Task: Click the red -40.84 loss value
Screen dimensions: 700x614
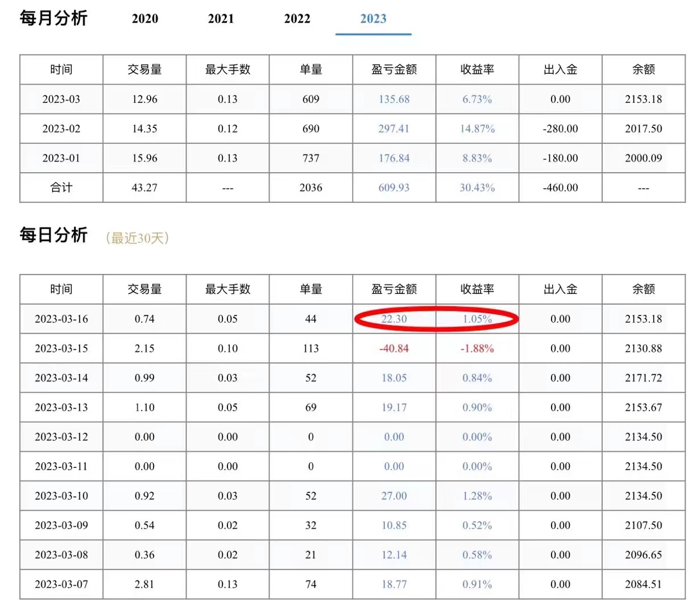Action: 394,349
